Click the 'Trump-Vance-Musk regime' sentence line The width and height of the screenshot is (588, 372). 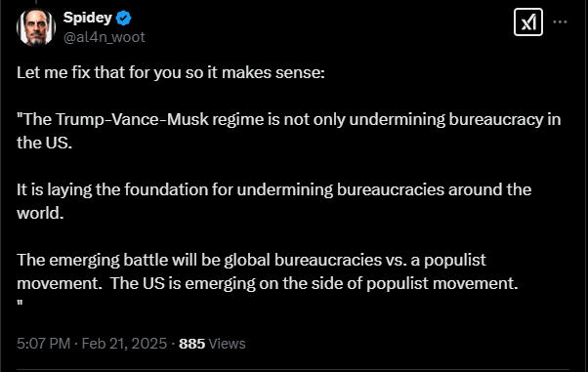(x=289, y=119)
